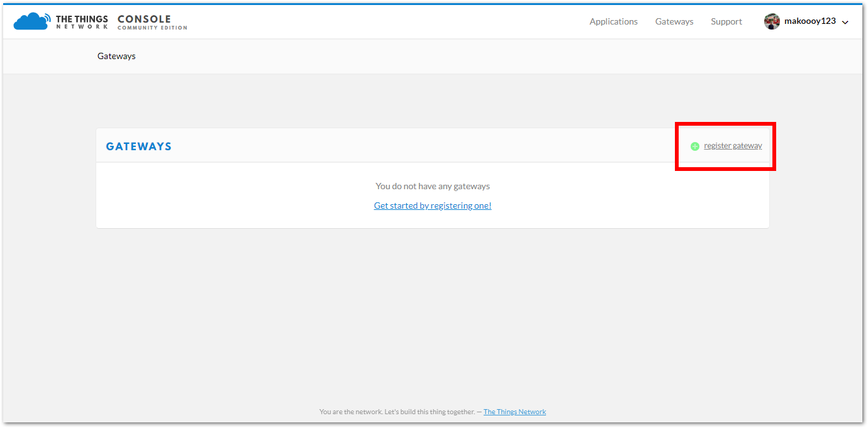Image resolution: width=868 pixels, height=428 pixels.
Task: Expand the makoooy123 account dropdown arrow
Action: [845, 22]
